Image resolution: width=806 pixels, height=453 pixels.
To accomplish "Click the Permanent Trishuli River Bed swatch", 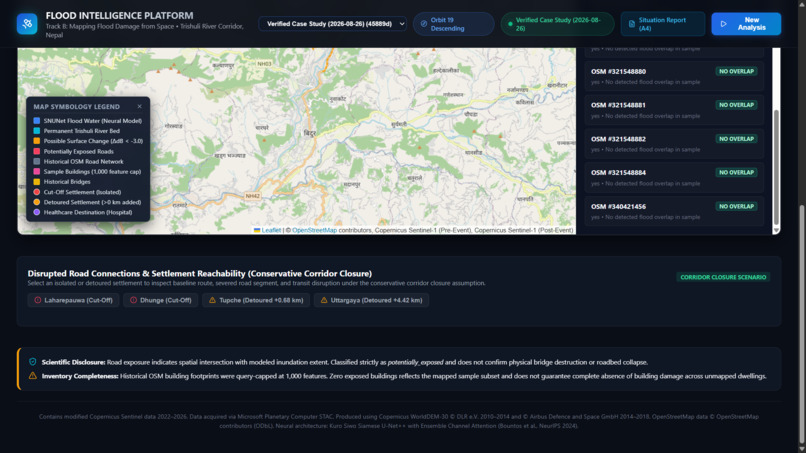I will pos(36,131).
